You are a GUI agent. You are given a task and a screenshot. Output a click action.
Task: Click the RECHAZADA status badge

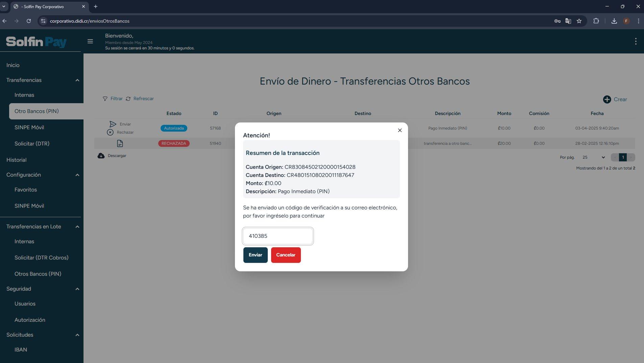click(x=174, y=143)
